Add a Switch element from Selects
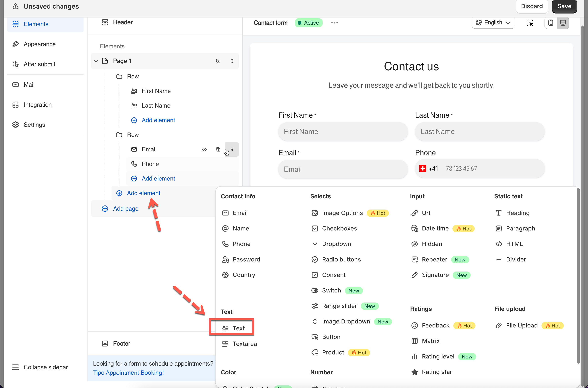Screen dimensions: 588x388 (x=331, y=290)
